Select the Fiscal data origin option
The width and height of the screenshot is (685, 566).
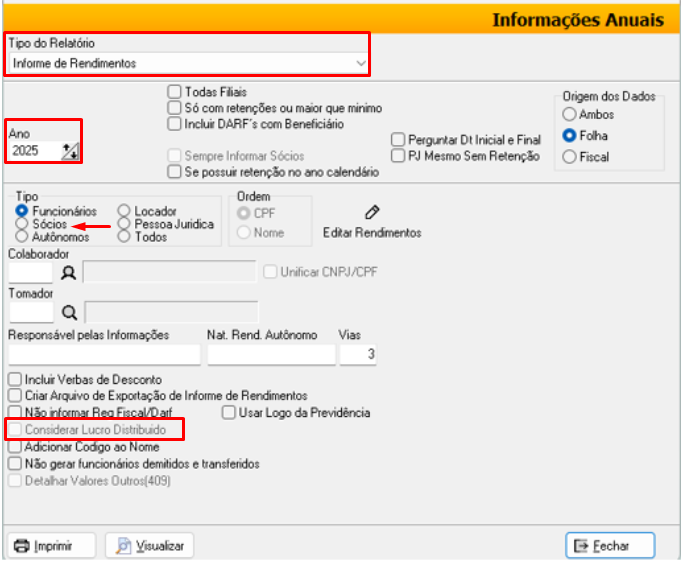[569, 157]
